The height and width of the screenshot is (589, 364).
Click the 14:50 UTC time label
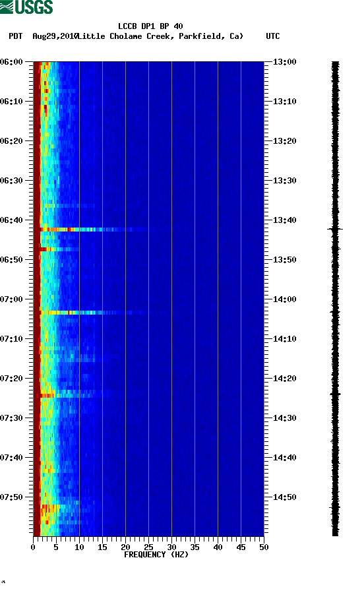[284, 497]
